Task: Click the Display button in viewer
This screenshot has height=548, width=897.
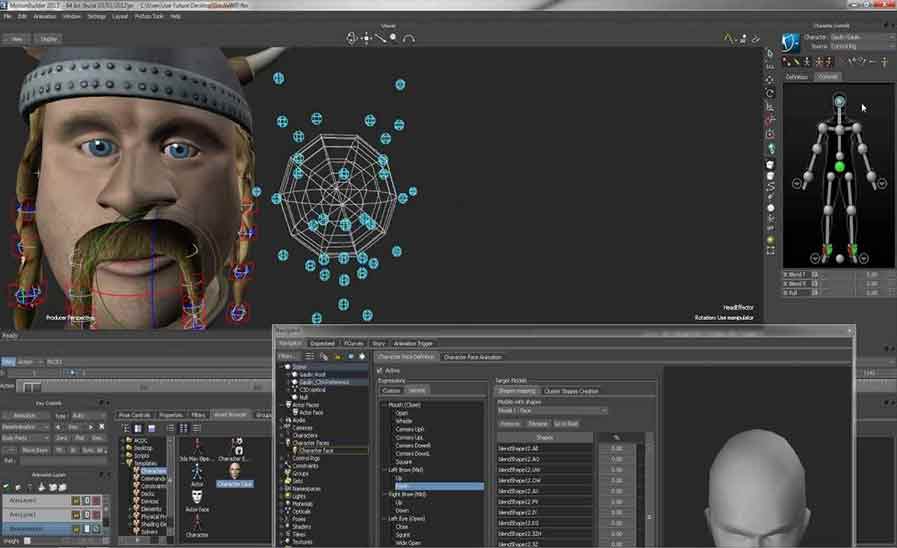Action: (x=49, y=39)
